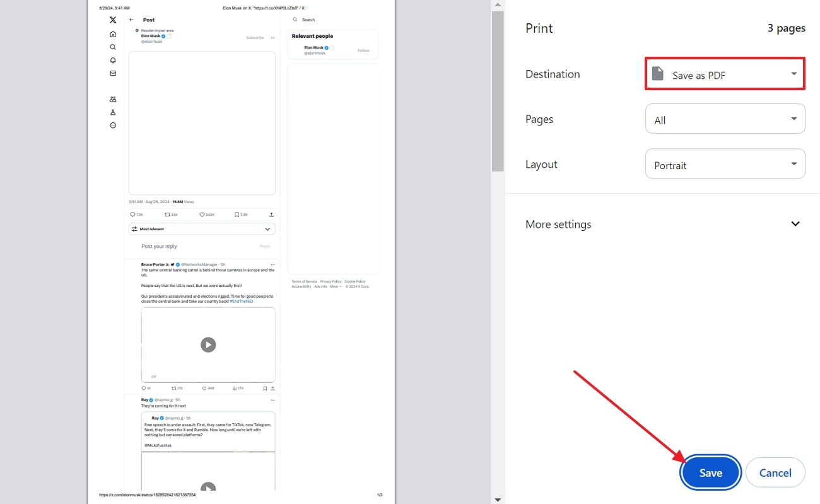
Task: Click the views chart icon showing 17K
Action: [235, 389]
